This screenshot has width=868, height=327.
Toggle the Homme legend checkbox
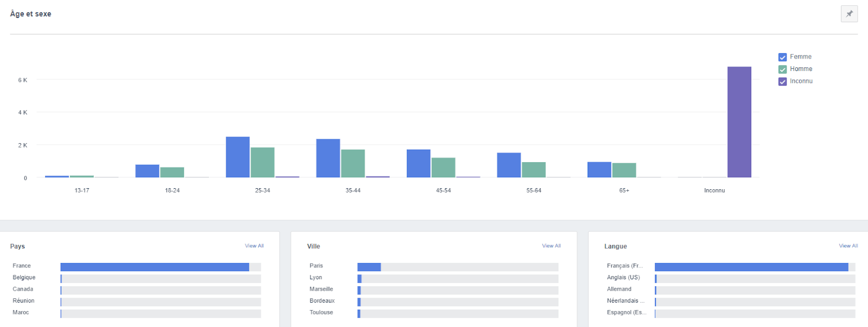(782, 69)
